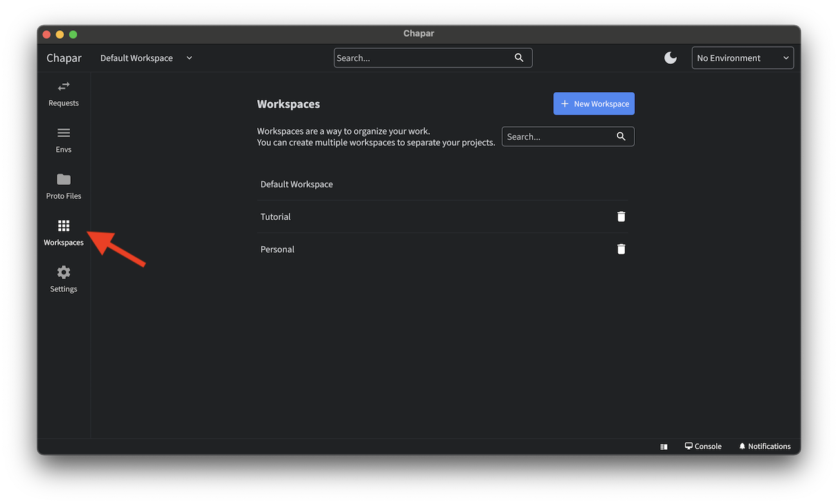Open the No Environment dropdown
The image size is (838, 504).
[x=743, y=57]
